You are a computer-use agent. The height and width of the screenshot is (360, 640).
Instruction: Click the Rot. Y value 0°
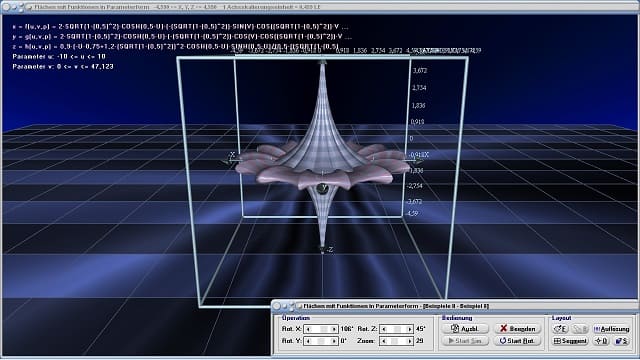click(x=344, y=341)
